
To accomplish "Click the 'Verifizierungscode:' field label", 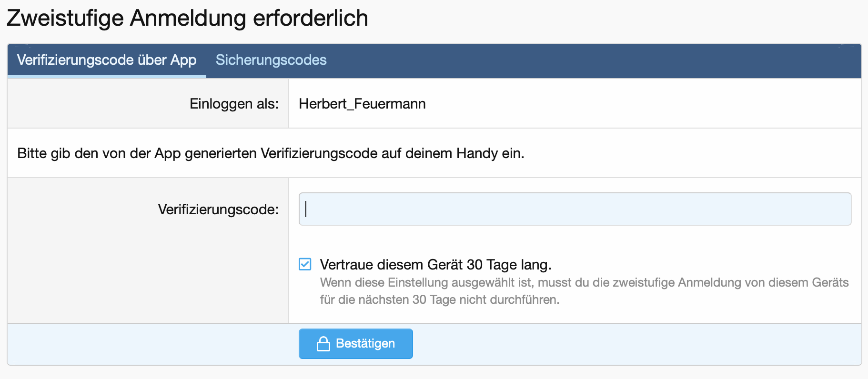I will [x=218, y=209].
